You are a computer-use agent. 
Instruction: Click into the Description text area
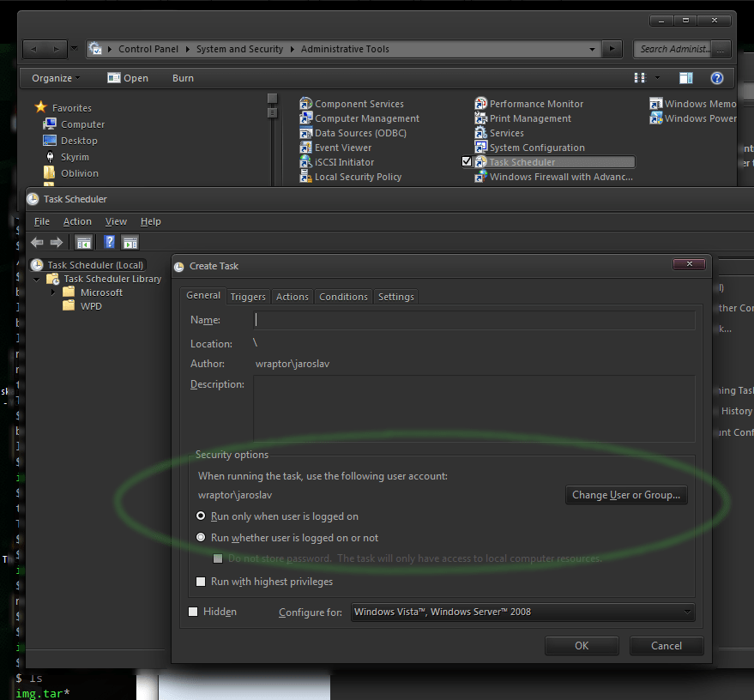pyautogui.click(x=474, y=408)
